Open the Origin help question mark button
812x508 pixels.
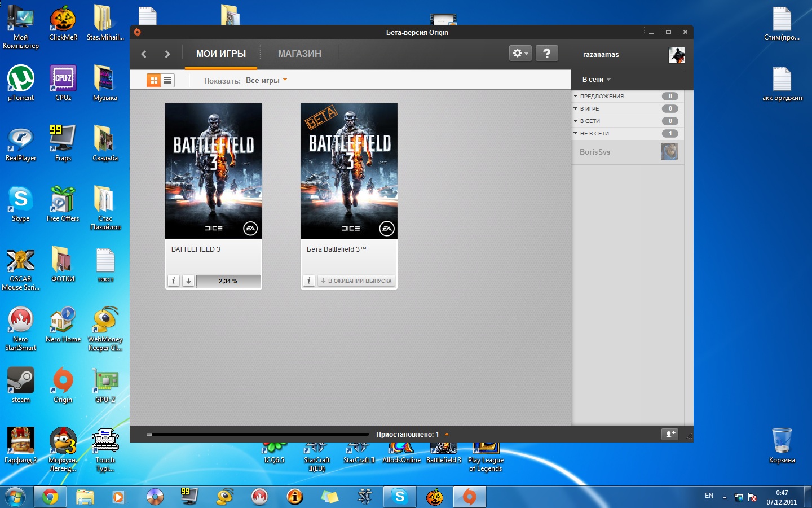point(546,53)
